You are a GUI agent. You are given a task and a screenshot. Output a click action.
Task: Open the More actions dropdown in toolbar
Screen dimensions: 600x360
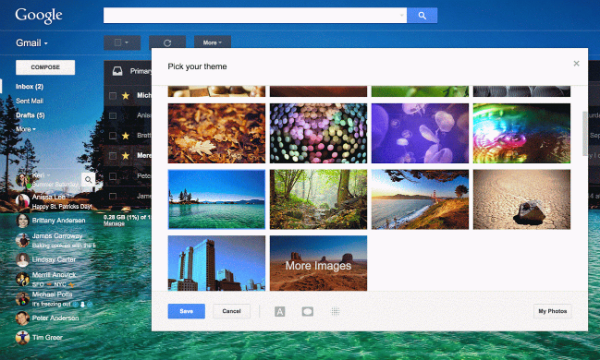(x=212, y=42)
